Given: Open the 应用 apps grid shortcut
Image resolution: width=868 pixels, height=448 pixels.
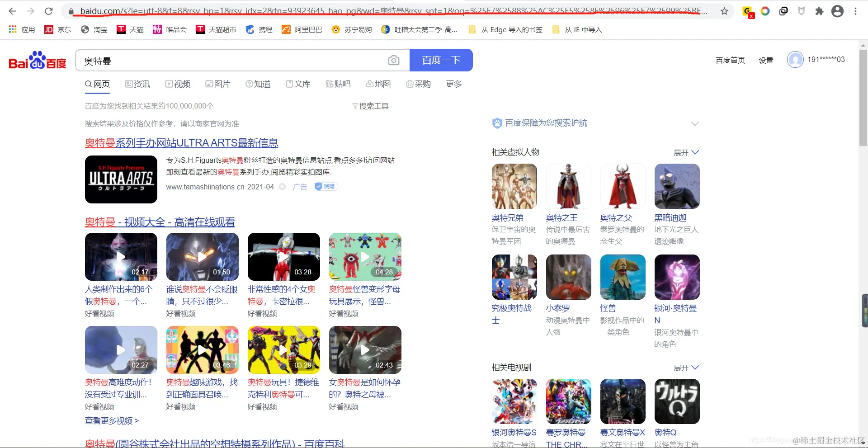Looking at the screenshot, I should (22, 29).
